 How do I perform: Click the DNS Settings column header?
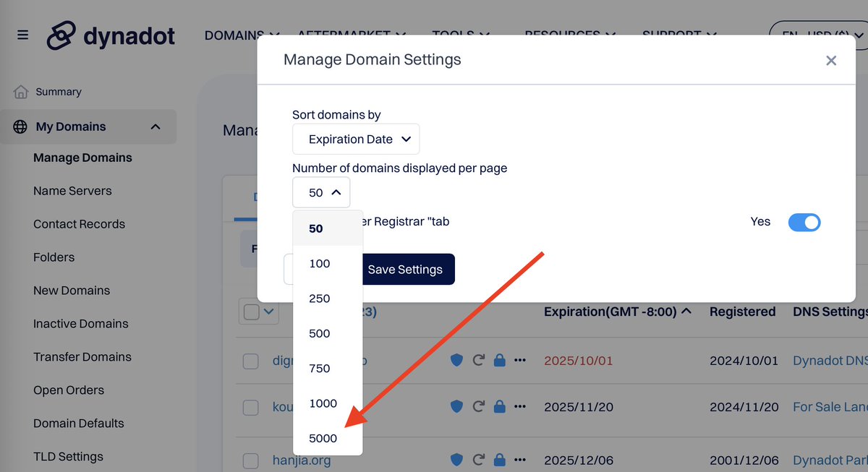click(x=830, y=312)
